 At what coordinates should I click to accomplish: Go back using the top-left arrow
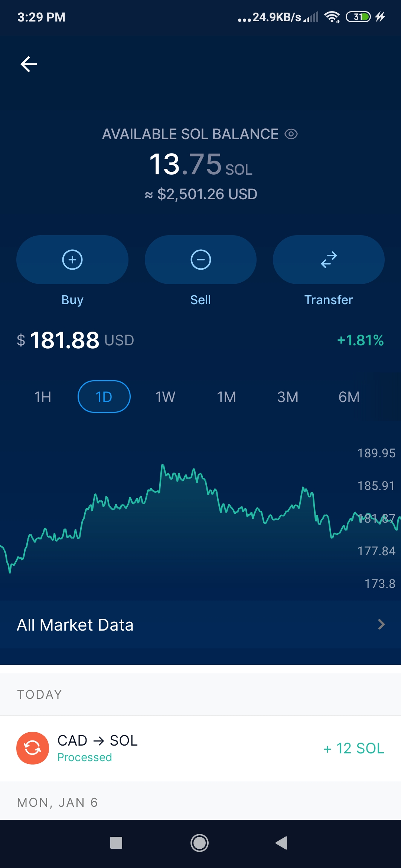[x=29, y=64]
